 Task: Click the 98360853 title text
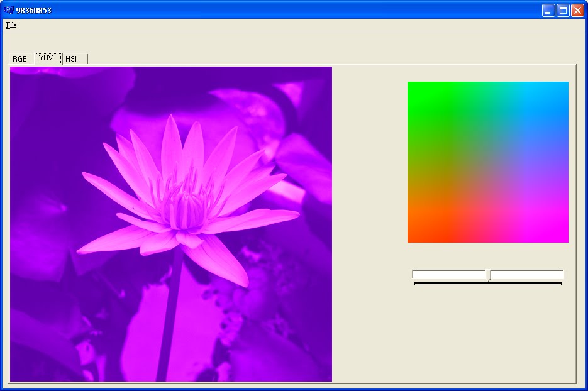tap(34, 11)
